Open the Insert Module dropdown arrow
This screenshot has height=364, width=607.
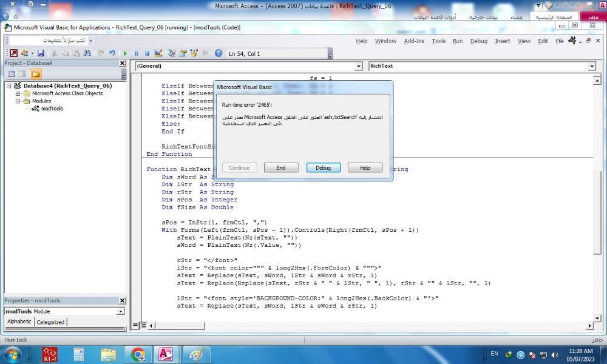click(32, 53)
